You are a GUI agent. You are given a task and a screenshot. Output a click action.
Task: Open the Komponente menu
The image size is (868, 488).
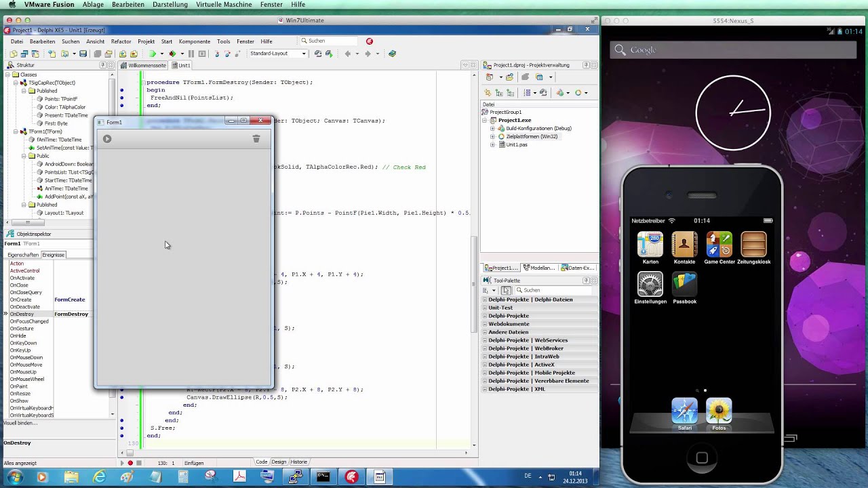pos(195,41)
